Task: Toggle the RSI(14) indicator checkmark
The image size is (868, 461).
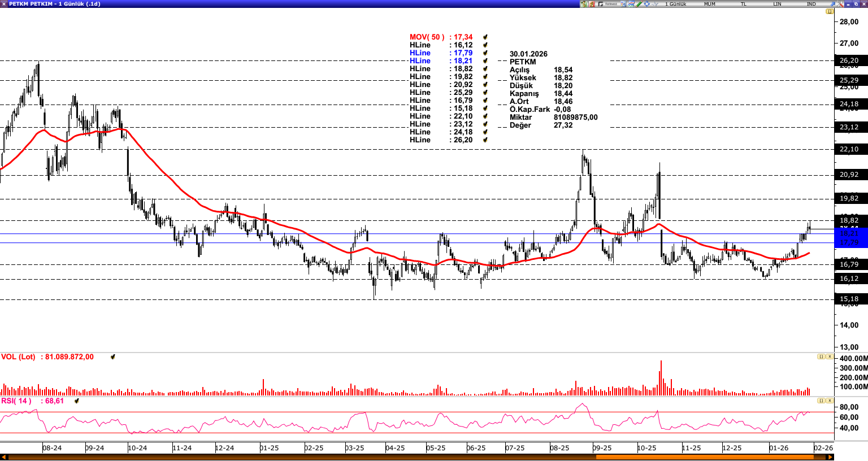Action: tap(77, 401)
